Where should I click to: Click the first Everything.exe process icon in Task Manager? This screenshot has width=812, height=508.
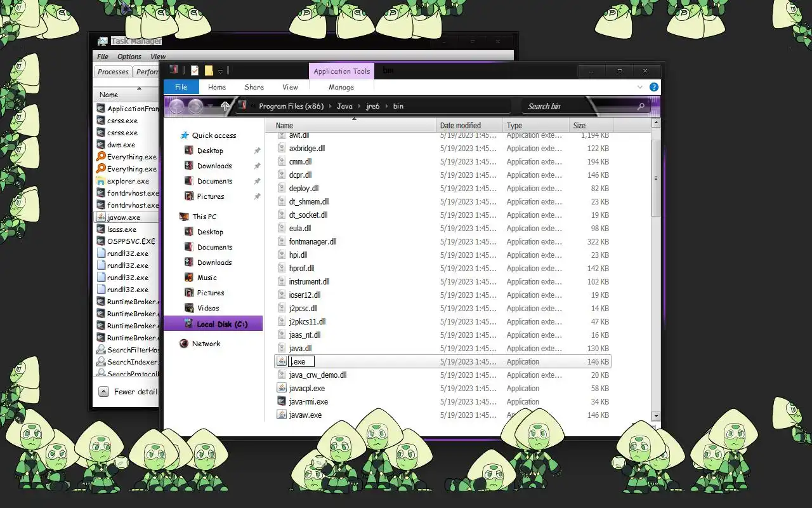tap(101, 157)
